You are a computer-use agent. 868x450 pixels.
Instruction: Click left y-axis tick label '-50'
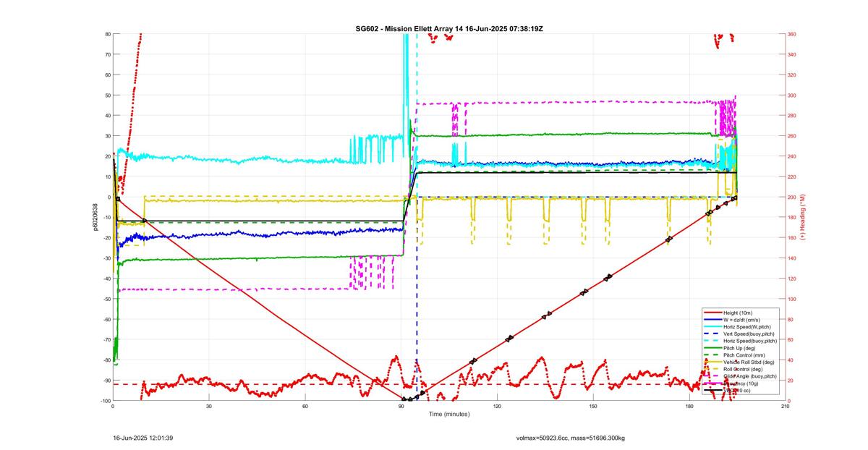(106, 300)
